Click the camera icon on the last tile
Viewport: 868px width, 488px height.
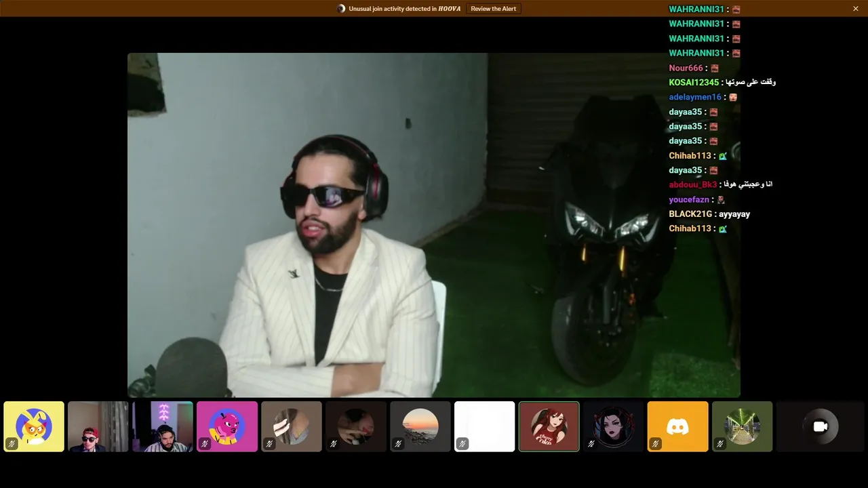(x=821, y=426)
